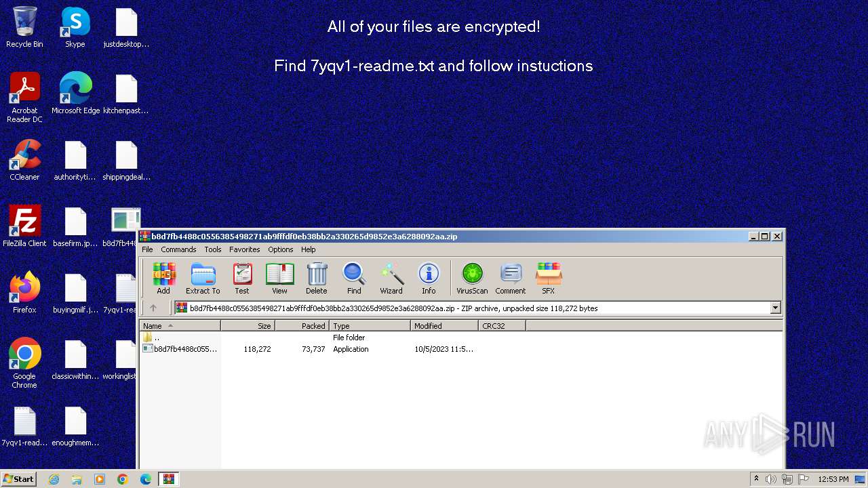Screen dimensions: 868x488
Task: Run the VirusScan toolbar icon
Action: point(472,279)
